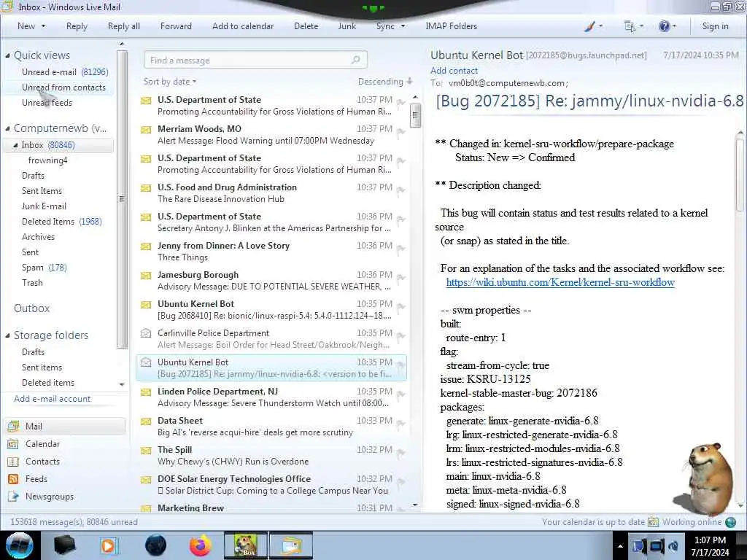Flag the Merriam Woods, MO message
747x560 pixels.
pyautogui.click(x=401, y=132)
